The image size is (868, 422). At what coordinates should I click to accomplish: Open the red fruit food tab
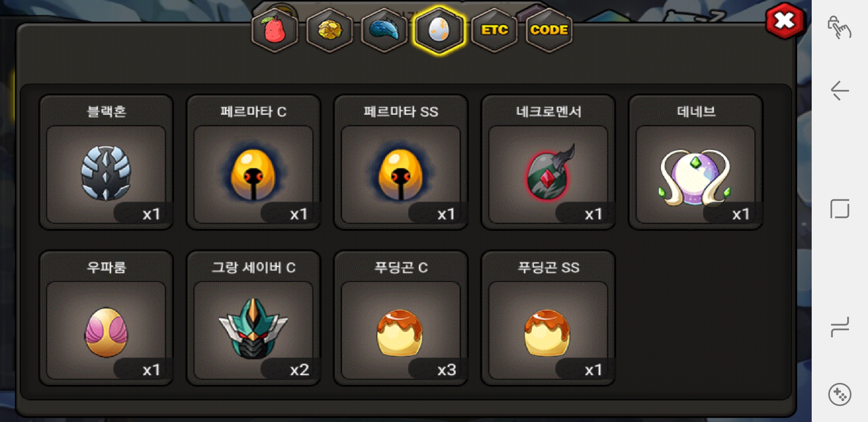(x=275, y=30)
